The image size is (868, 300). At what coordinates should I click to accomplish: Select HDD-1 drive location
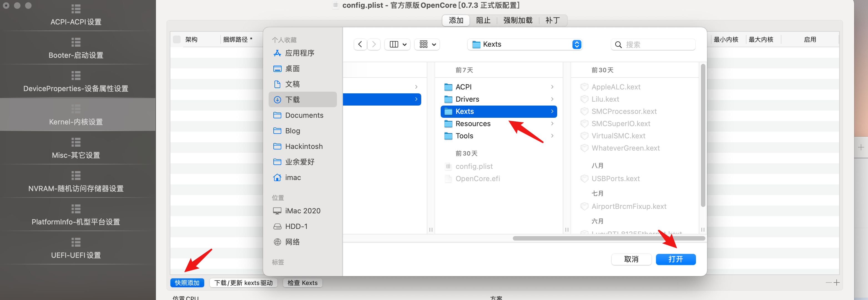point(302,226)
